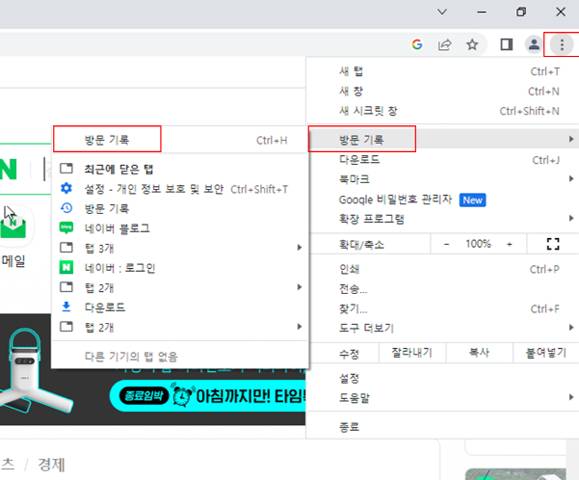Image resolution: width=579 pixels, height=480 pixels.
Task: Toggle the side panel icon
Action: [506, 45]
